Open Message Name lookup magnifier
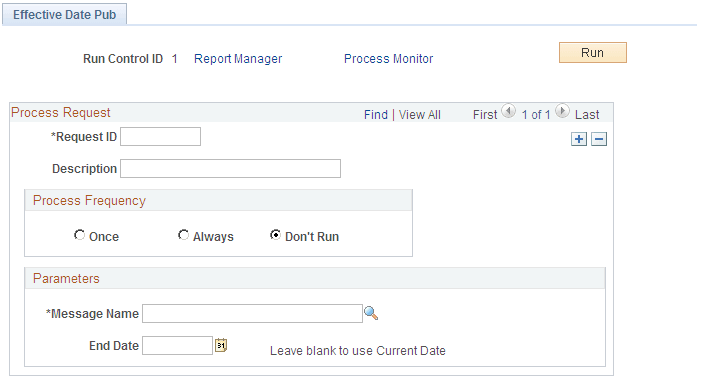 pos(371,313)
